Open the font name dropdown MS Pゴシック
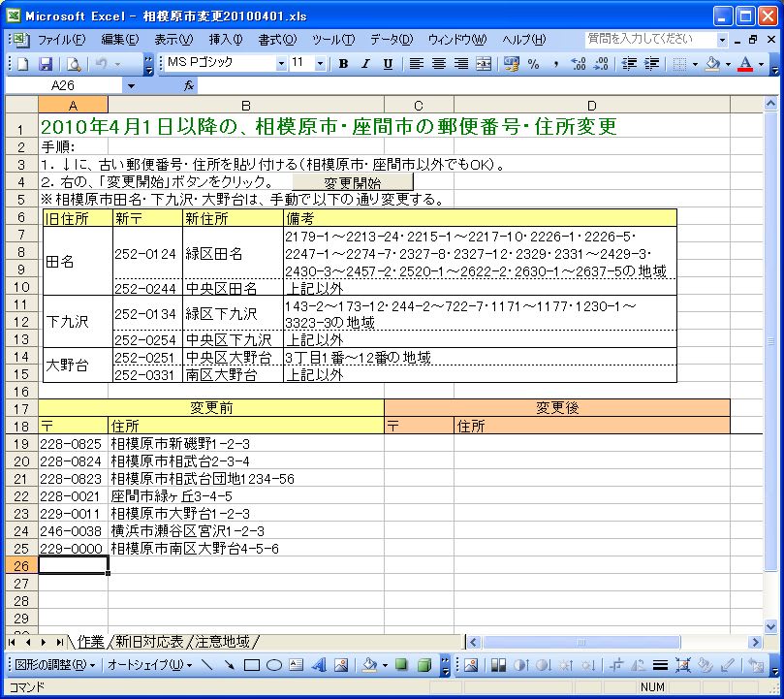 [282, 64]
